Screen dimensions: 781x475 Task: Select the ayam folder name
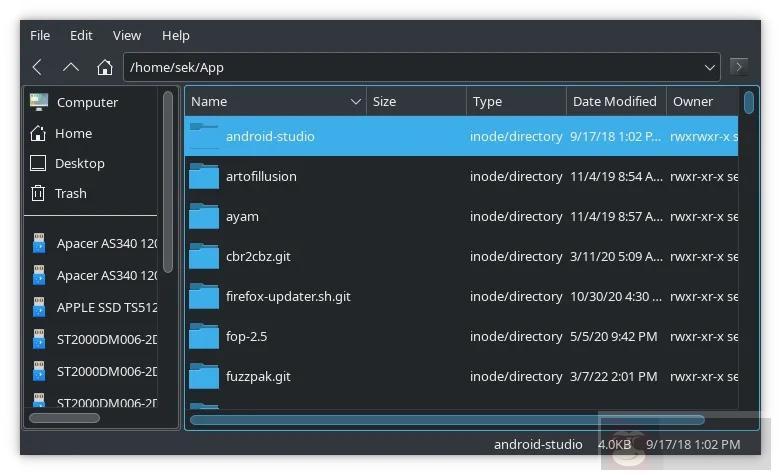[x=242, y=217]
